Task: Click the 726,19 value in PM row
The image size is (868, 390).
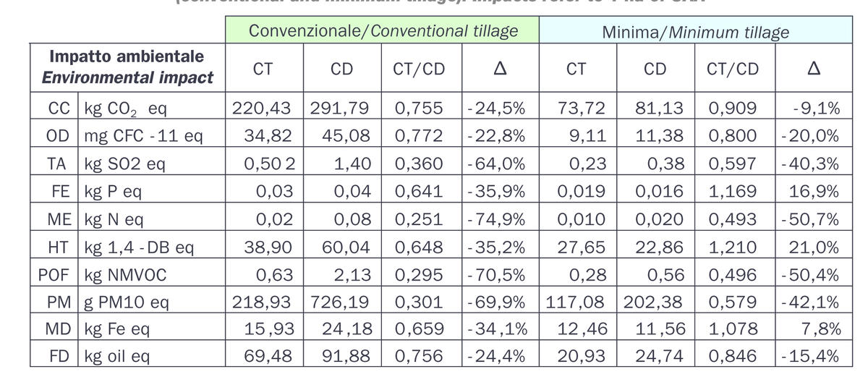Action: pos(340,302)
